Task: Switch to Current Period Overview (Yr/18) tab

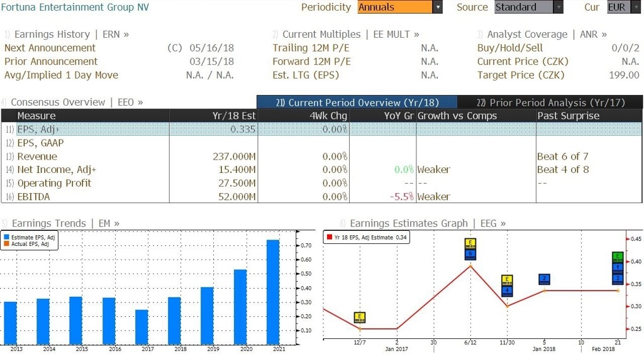Action: 357,102
